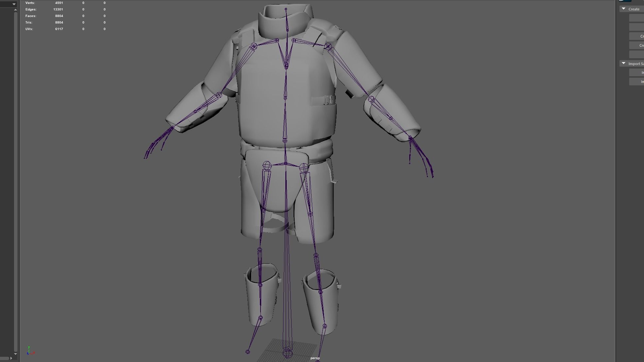
Task: Click the 6117 UV count value
Action: pyautogui.click(x=59, y=29)
